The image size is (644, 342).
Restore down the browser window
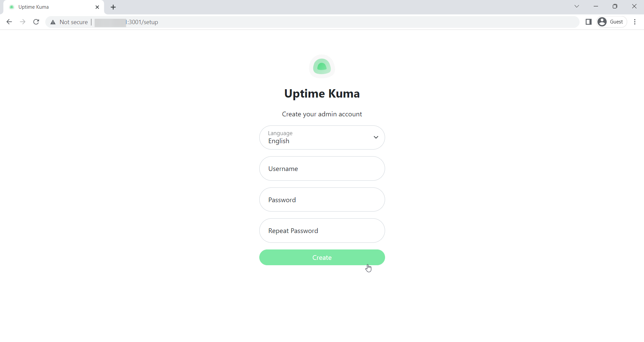click(x=615, y=6)
